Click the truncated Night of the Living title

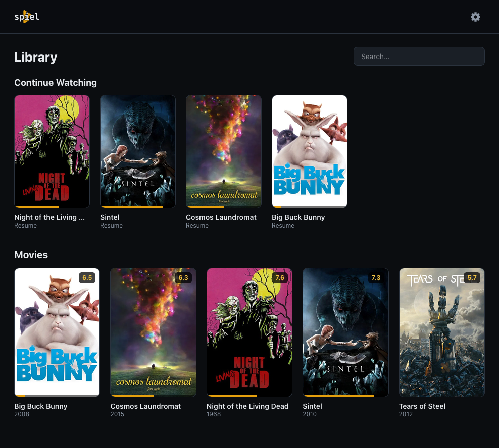[49, 217]
